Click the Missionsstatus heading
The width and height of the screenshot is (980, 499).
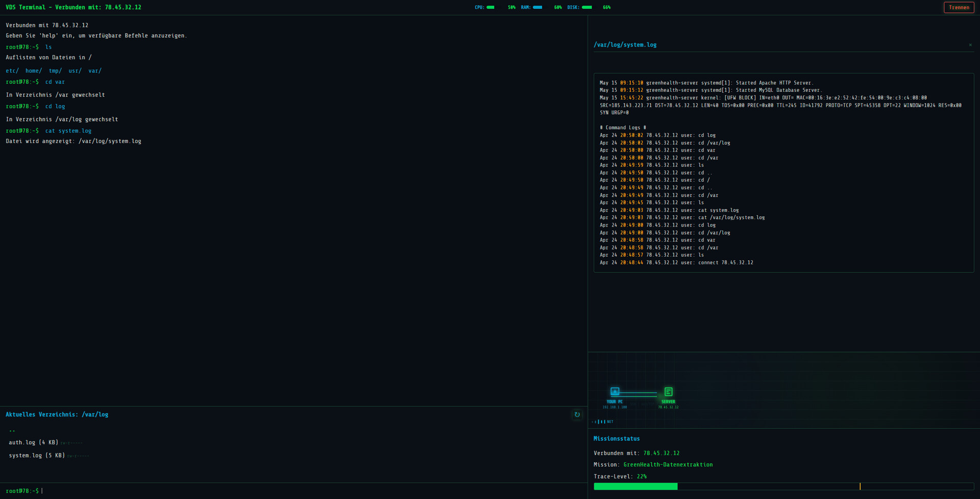pos(617,439)
